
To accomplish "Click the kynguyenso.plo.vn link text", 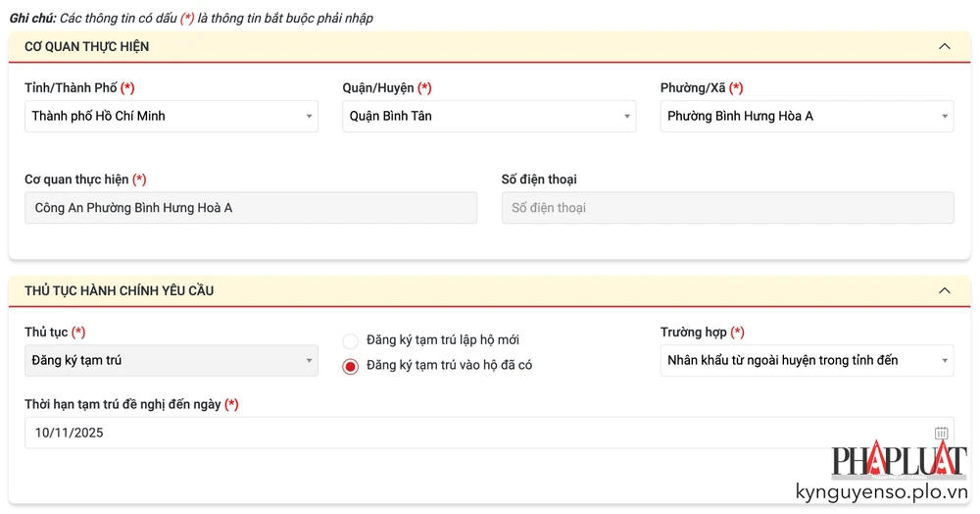I will (880, 492).
